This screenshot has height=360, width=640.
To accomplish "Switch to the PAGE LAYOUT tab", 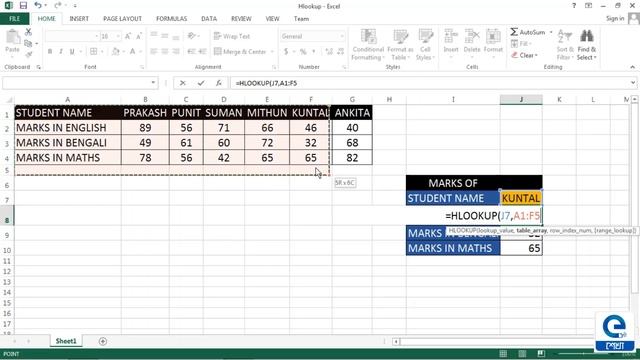I will (122, 19).
